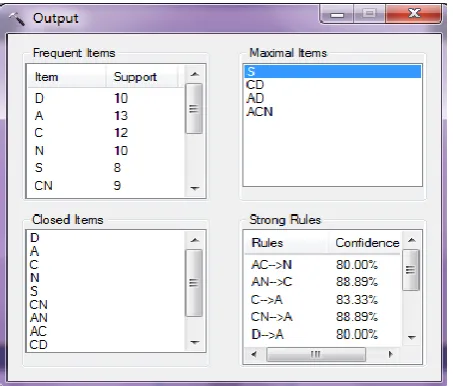Click support value 13 in Frequent Items
This screenshot has width=453, height=386.
click(121, 116)
